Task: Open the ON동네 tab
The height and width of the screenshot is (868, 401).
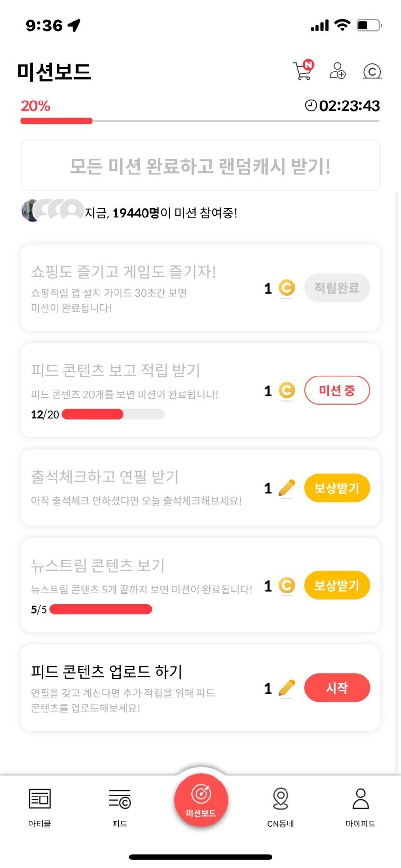Action: point(281,807)
